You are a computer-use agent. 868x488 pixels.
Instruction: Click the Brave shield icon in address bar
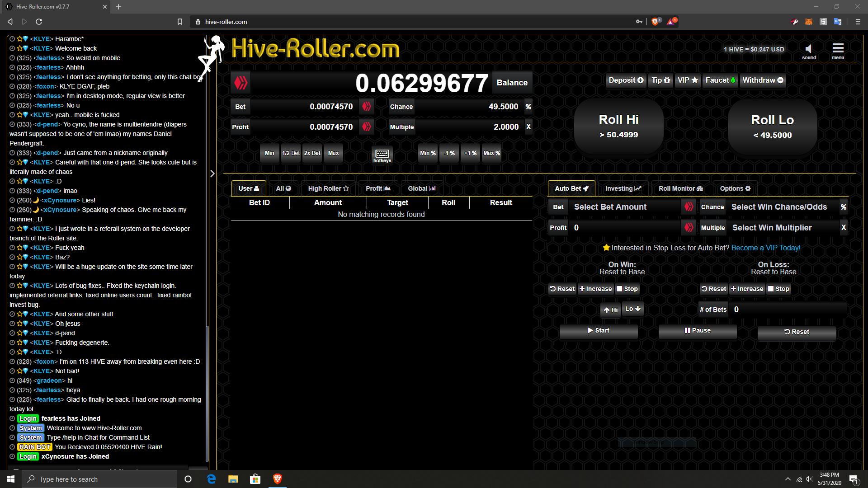coord(655,22)
